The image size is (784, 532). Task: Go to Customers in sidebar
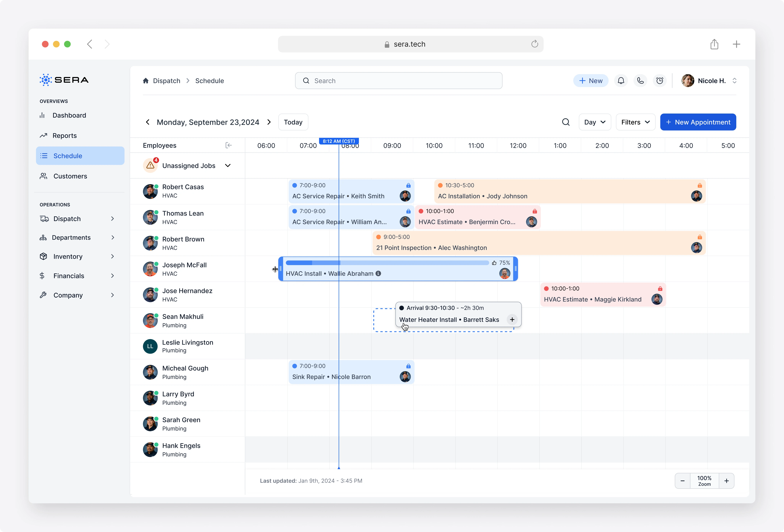click(x=70, y=176)
